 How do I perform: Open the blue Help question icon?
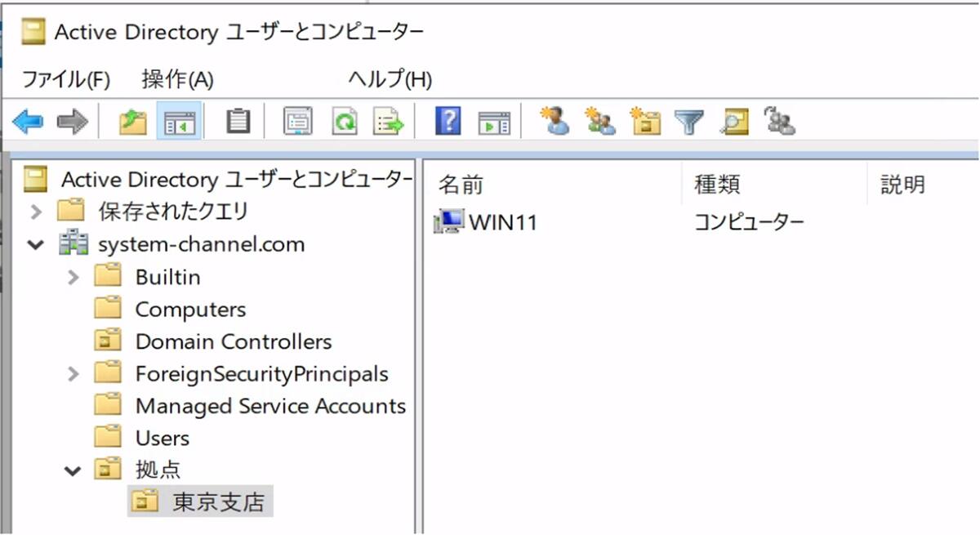448,123
